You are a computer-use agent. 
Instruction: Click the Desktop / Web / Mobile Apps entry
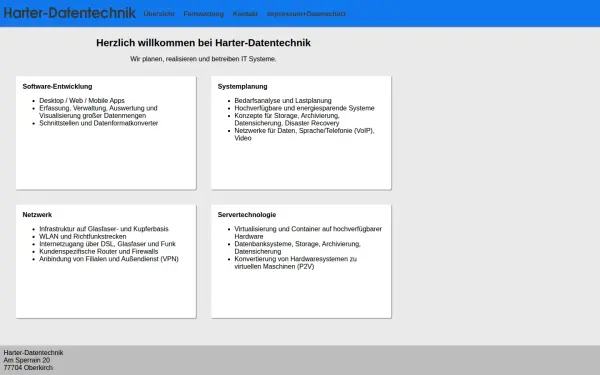(x=82, y=101)
